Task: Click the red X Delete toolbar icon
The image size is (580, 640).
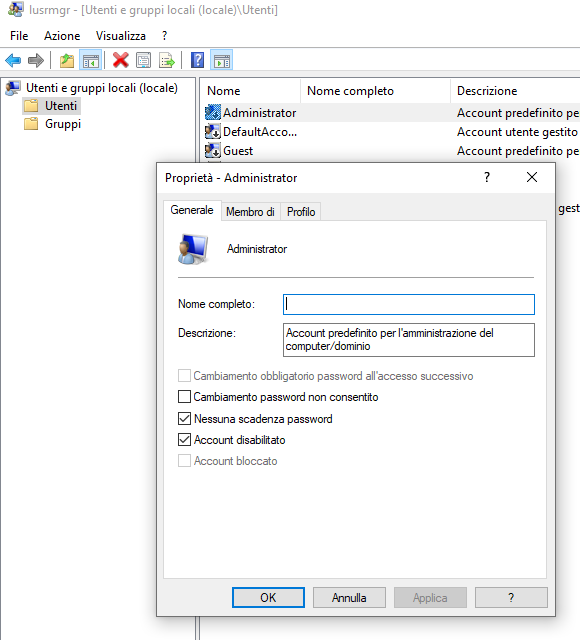Action: [120, 60]
